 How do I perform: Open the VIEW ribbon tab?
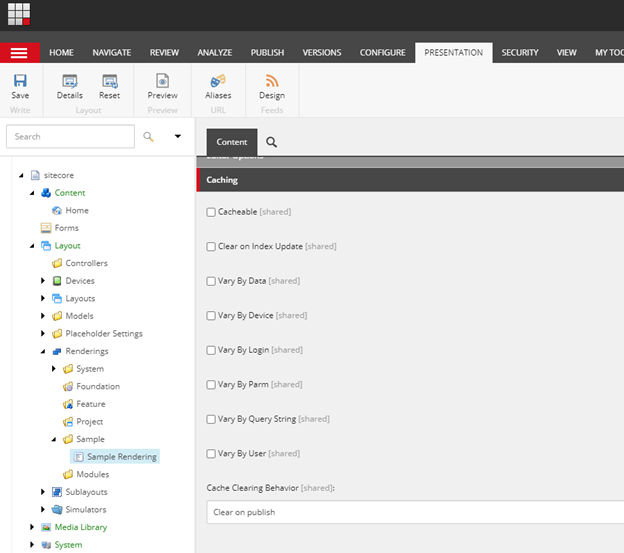coord(567,53)
